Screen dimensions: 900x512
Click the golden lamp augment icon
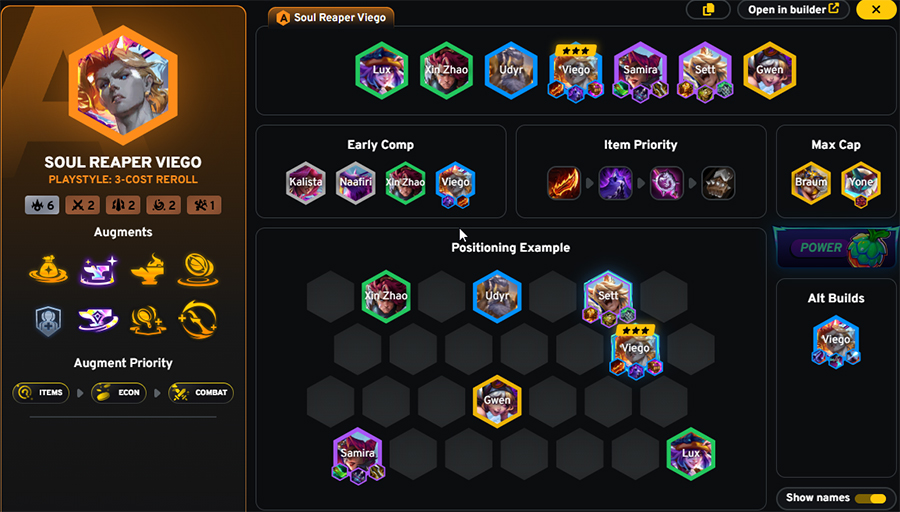coord(148,270)
